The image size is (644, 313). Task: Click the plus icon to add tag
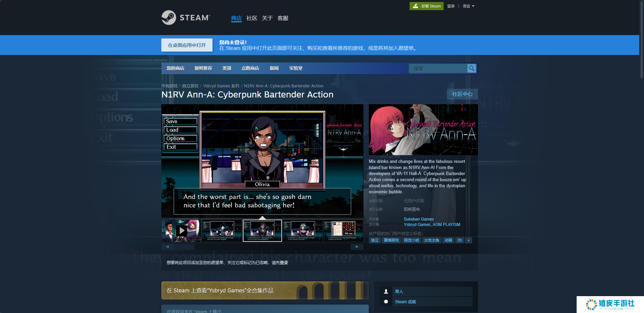[x=468, y=240]
